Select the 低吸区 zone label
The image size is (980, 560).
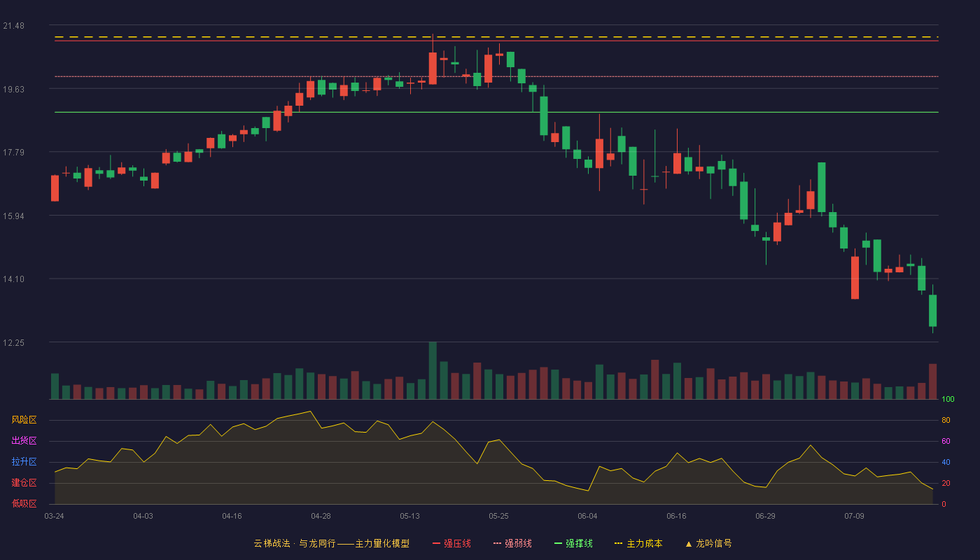point(24,503)
